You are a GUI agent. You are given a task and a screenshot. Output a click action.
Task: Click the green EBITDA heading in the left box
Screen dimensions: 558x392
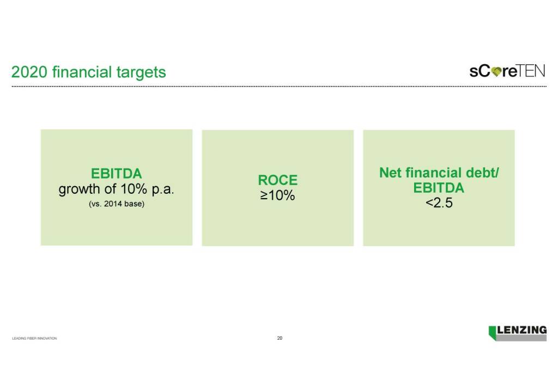coord(116,174)
